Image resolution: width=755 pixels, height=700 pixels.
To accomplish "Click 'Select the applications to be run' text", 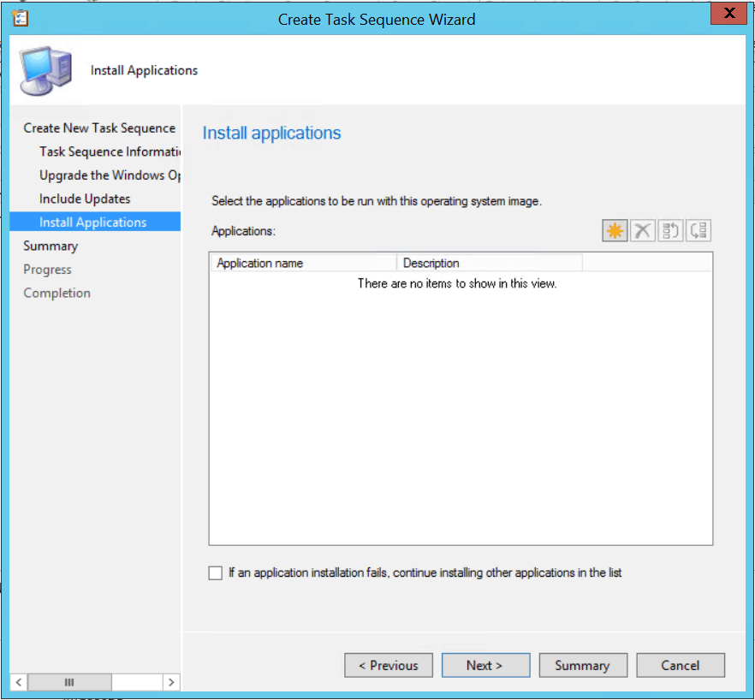I will click(x=377, y=201).
